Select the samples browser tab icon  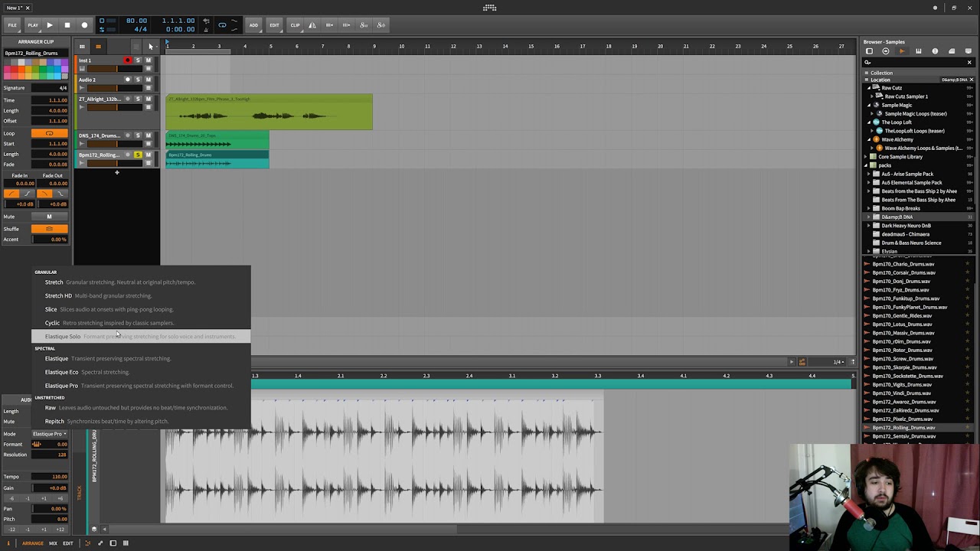click(x=902, y=51)
